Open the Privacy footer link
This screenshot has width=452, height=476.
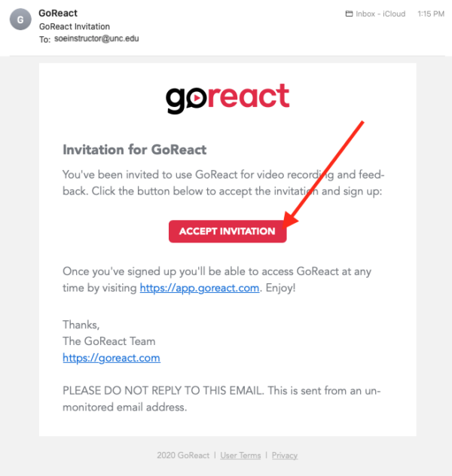pos(285,455)
